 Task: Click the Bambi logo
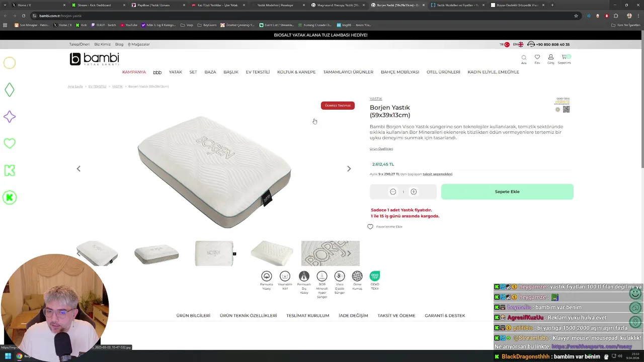pyautogui.click(x=94, y=59)
